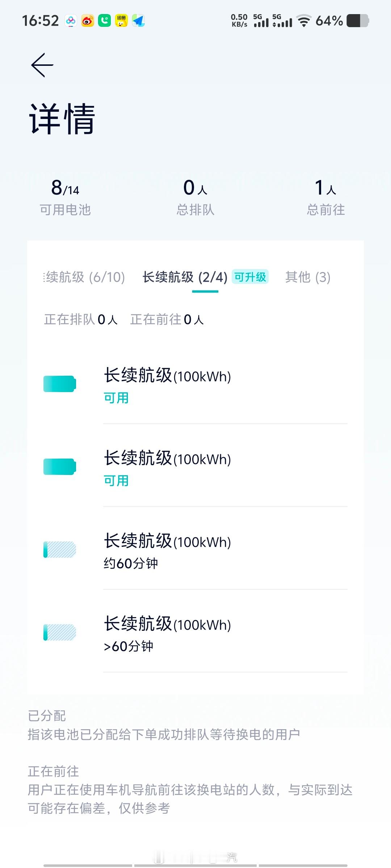Tap the charging battery icon for 约60分钟
The height and width of the screenshot is (868, 391).
(60, 549)
